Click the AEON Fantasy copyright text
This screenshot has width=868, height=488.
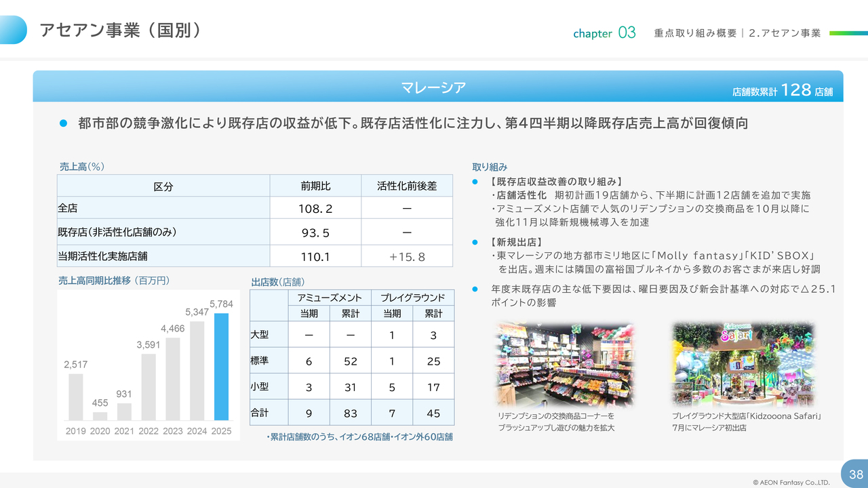[791, 483]
